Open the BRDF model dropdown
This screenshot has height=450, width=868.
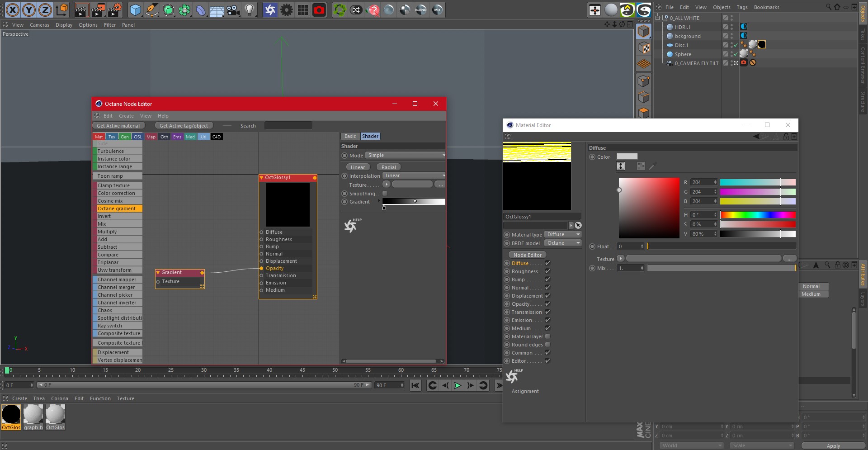[563, 243]
